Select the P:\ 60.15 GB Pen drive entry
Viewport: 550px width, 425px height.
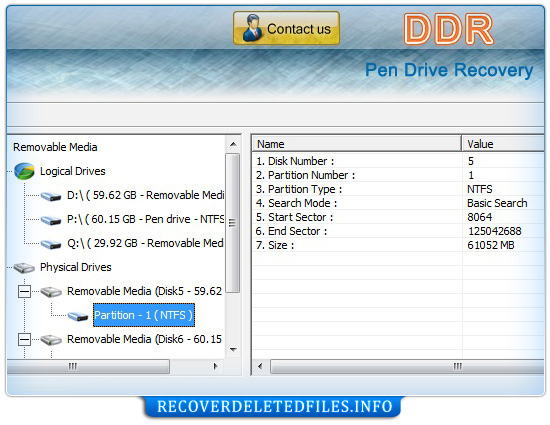[x=146, y=219]
